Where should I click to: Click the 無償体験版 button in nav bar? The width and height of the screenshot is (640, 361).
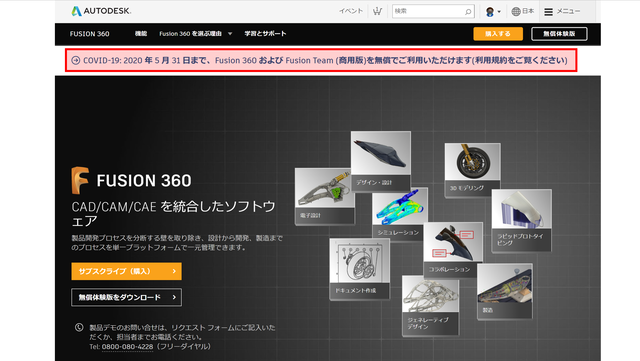tap(559, 34)
